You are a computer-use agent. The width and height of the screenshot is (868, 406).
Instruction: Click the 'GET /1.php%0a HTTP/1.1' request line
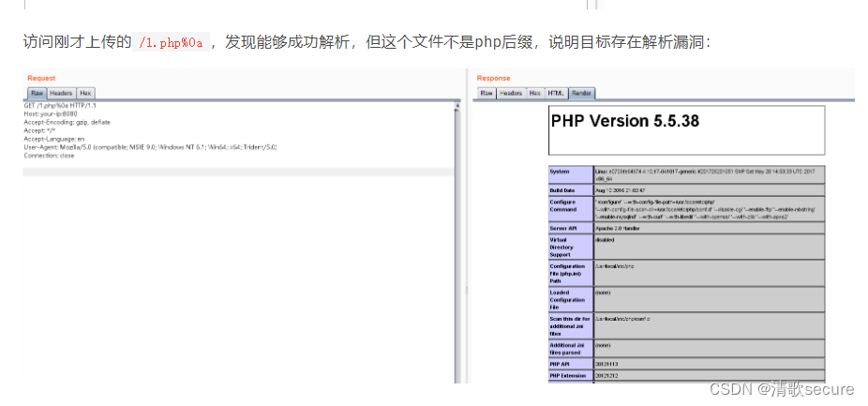click(60, 105)
